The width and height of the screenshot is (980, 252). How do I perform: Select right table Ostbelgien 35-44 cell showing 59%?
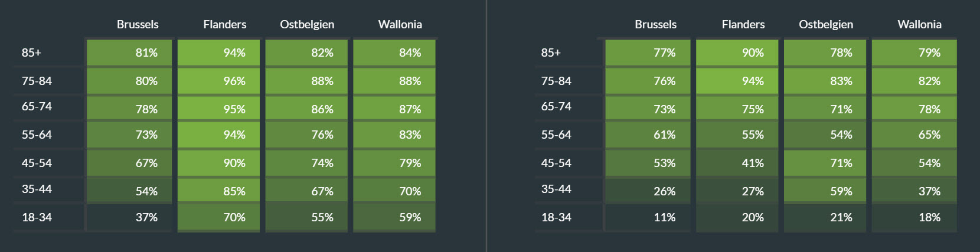(x=825, y=191)
